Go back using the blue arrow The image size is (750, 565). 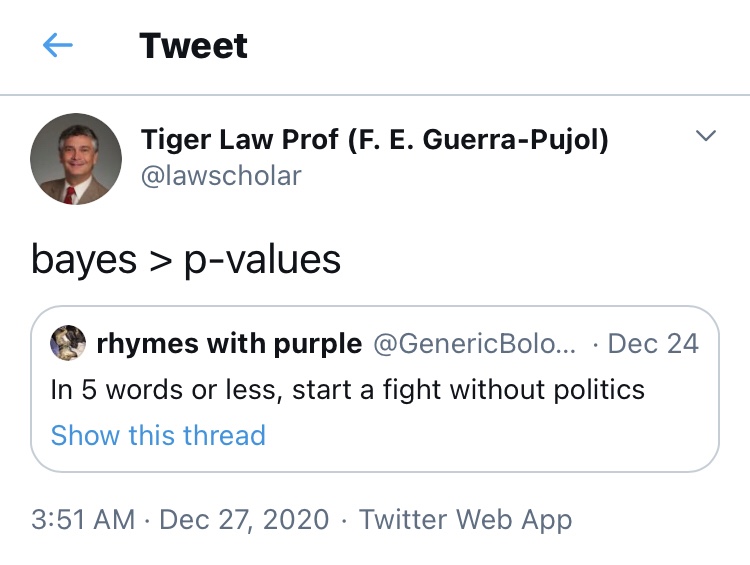[58, 46]
